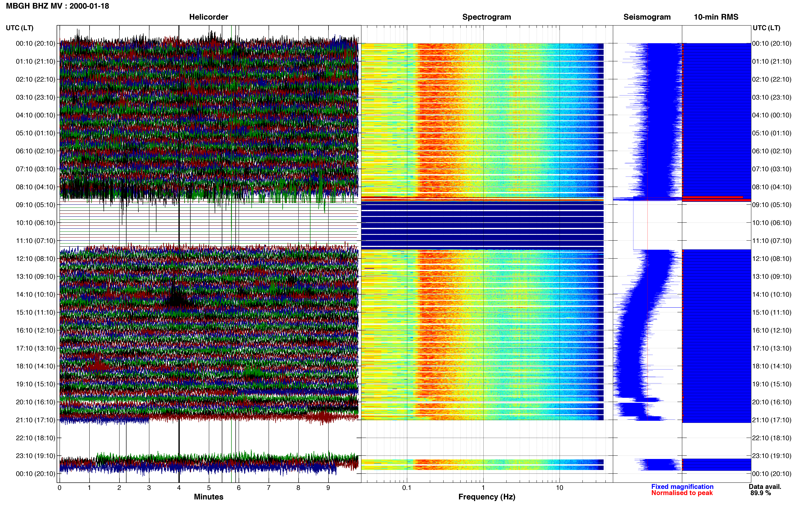
Task: Click right-side time label '23:10 (19:10)'
Action: [x=772, y=456]
